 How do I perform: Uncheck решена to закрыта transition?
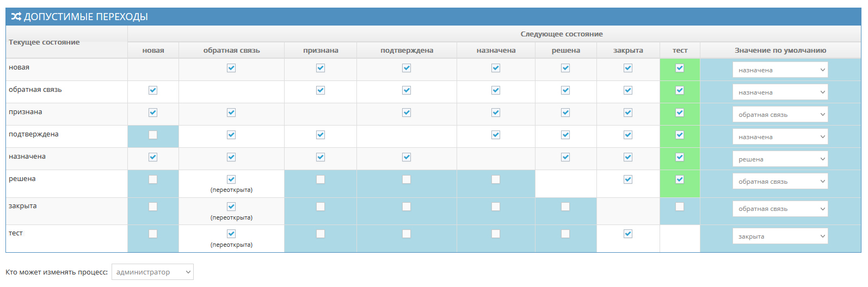(x=628, y=179)
